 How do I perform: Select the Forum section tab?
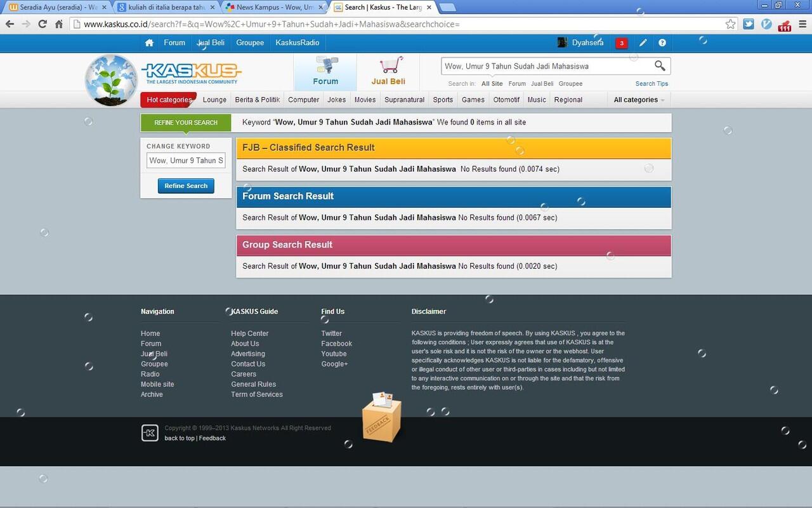[x=325, y=72]
